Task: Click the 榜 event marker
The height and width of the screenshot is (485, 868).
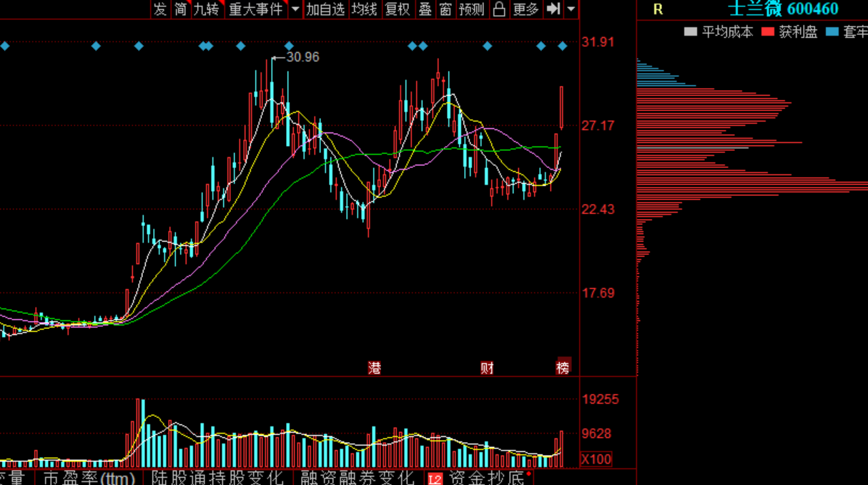Action: [563, 367]
